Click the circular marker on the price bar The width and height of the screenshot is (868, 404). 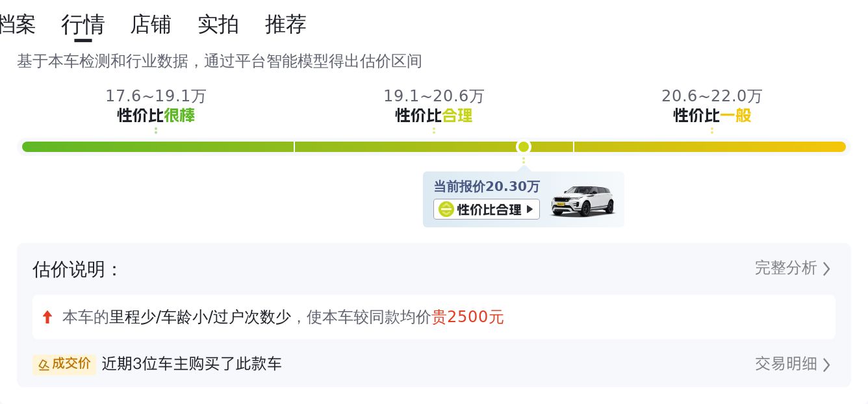pos(524,147)
